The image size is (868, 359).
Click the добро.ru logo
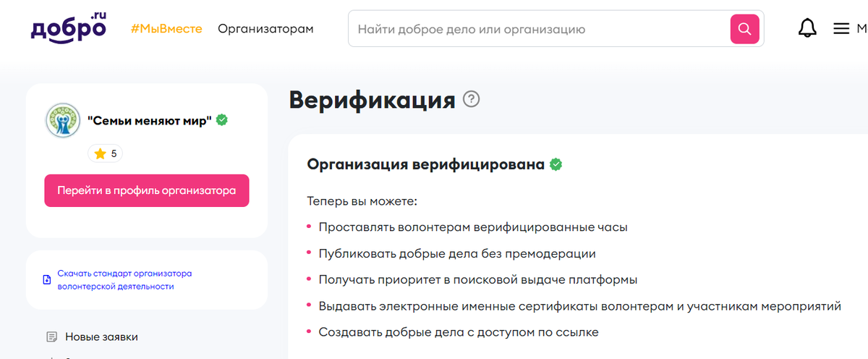69,28
